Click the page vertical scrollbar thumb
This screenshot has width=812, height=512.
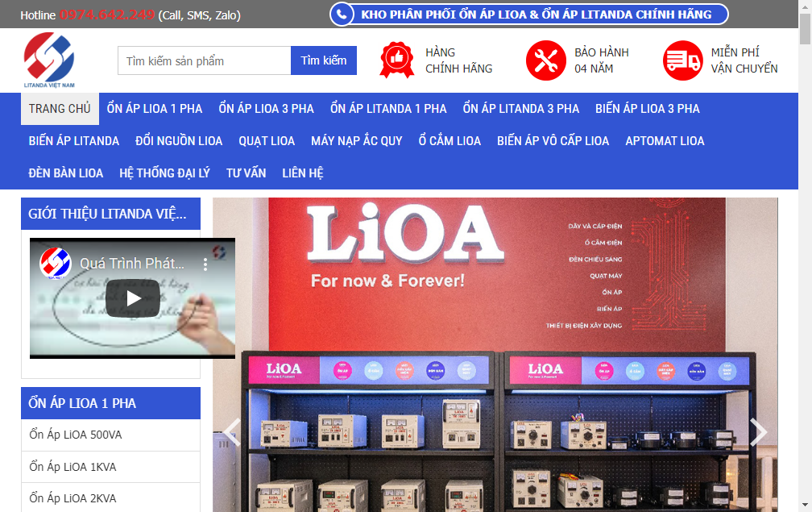tap(805, 29)
